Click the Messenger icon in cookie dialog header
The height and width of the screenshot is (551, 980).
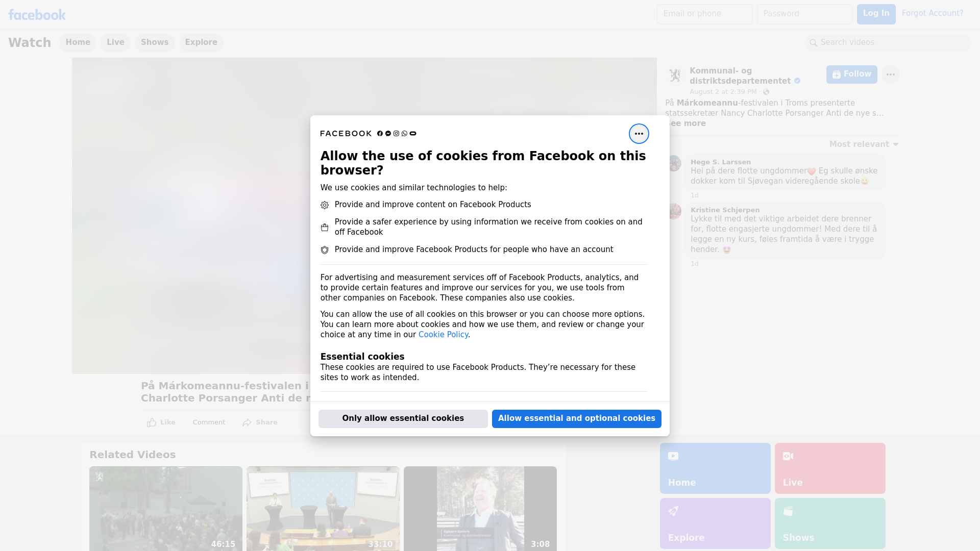(388, 134)
